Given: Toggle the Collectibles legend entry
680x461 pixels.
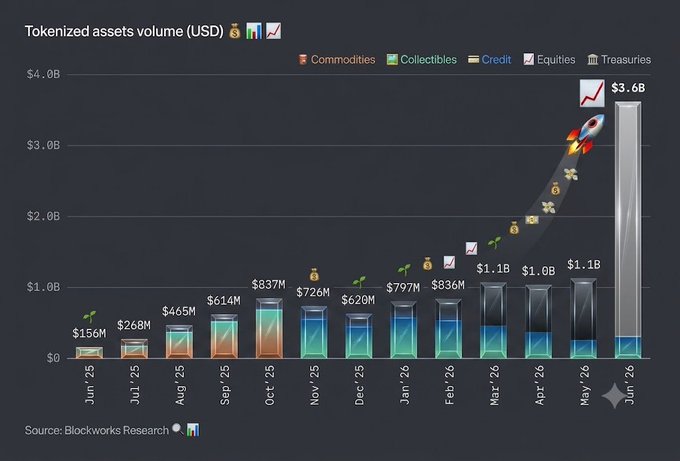Looking at the screenshot, I should 422,59.
